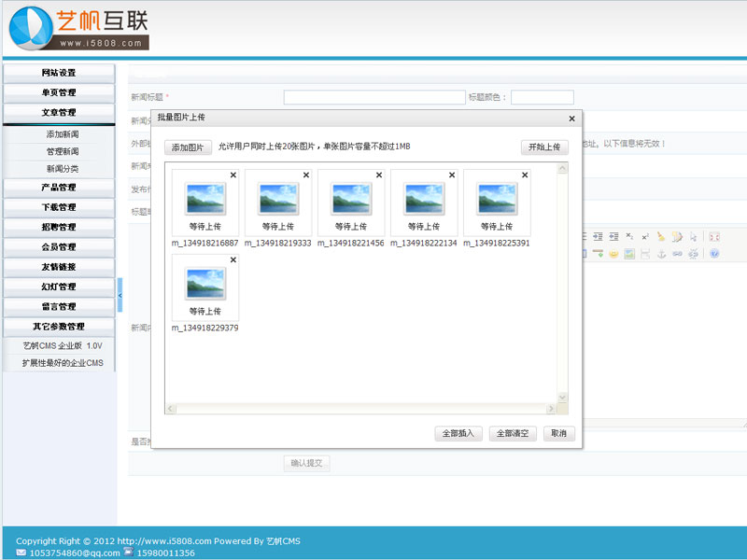Click the clear formatting broom icon
747x560 pixels.
click(x=661, y=237)
